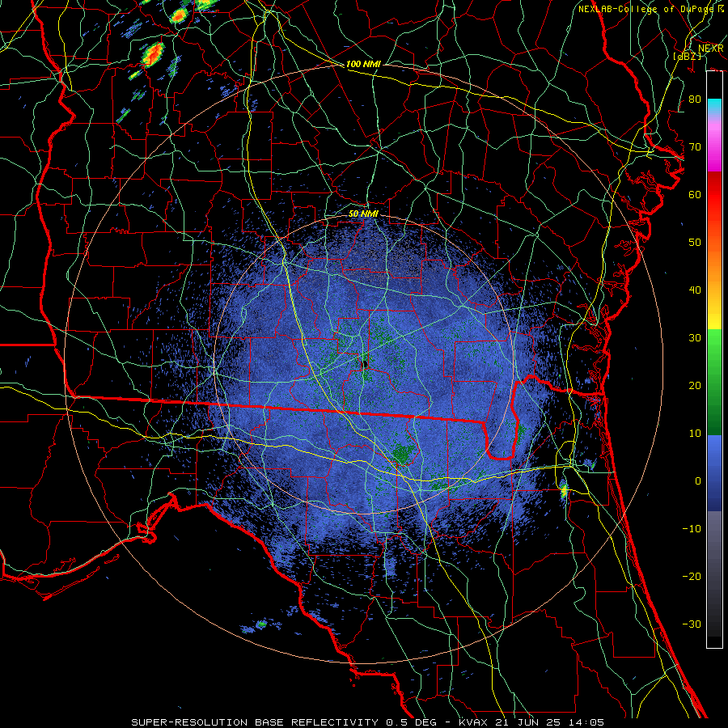Click the dBZ unit label above the color scale

click(688, 56)
